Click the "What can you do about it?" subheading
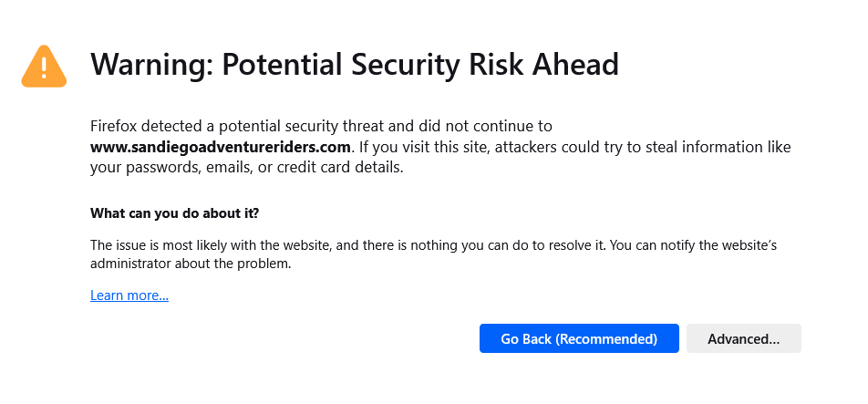Viewport: 868px width, 404px height. click(174, 213)
